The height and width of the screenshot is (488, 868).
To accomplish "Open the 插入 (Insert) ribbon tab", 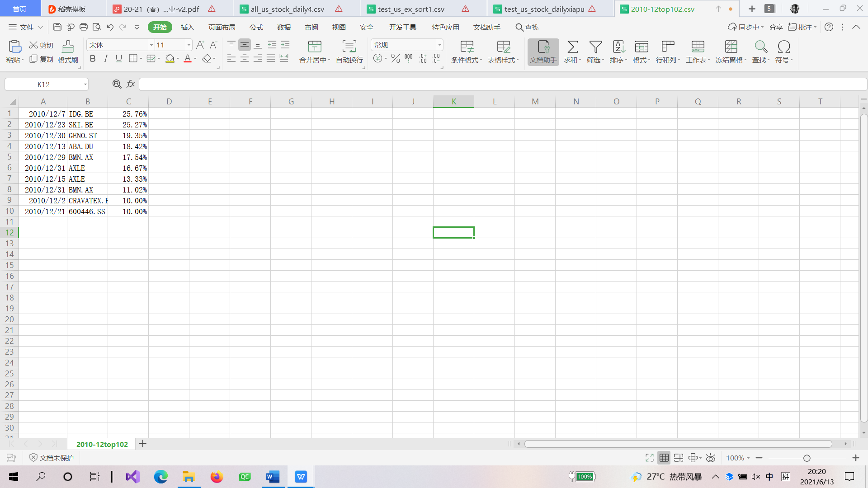I will click(x=187, y=27).
